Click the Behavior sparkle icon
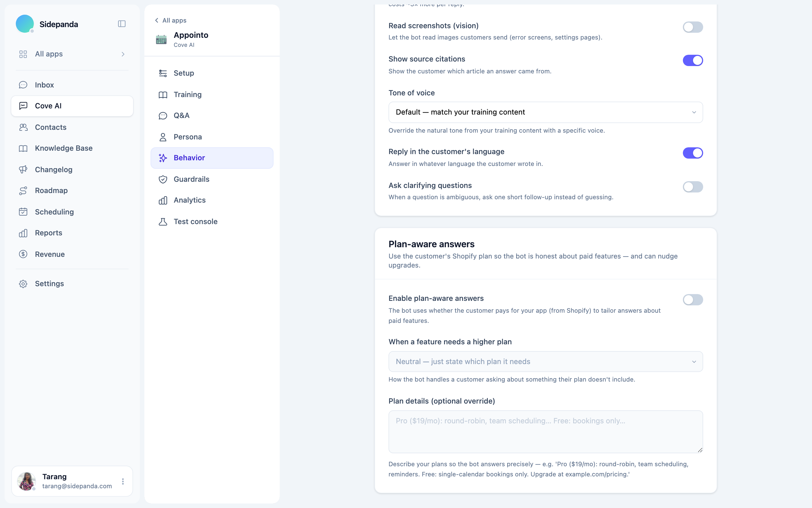 click(163, 158)
